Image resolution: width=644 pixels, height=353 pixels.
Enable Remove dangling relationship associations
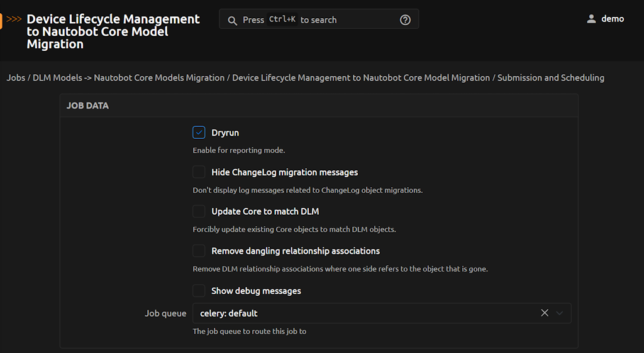click(199, 251)
